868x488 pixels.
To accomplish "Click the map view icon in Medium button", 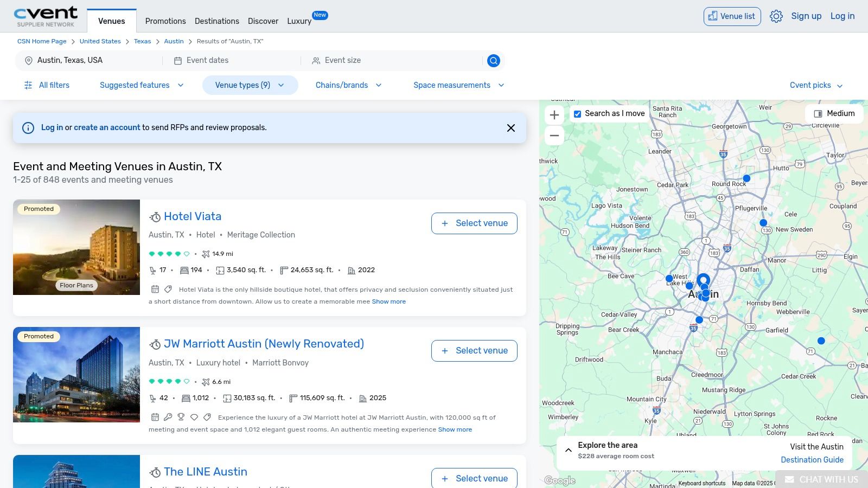I will pos(818,114).
